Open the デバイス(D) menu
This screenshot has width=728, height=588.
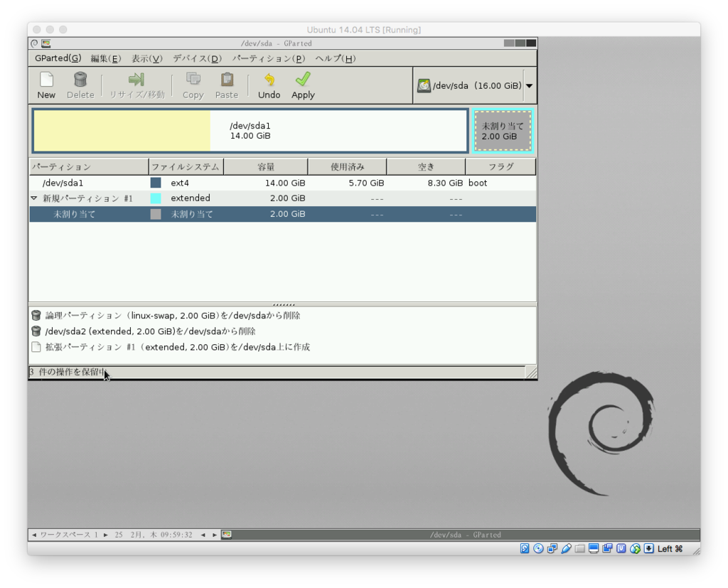click(x=198, y=58)
